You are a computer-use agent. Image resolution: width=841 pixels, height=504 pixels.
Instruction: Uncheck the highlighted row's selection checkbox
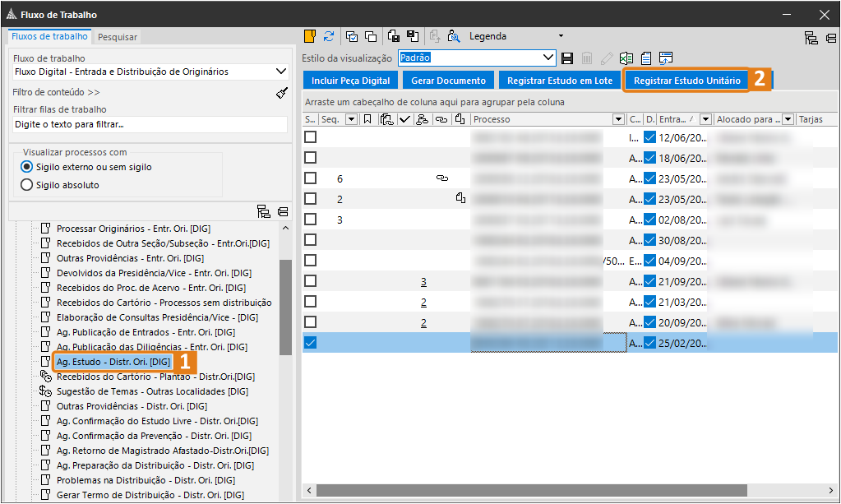tap(310, 343)
